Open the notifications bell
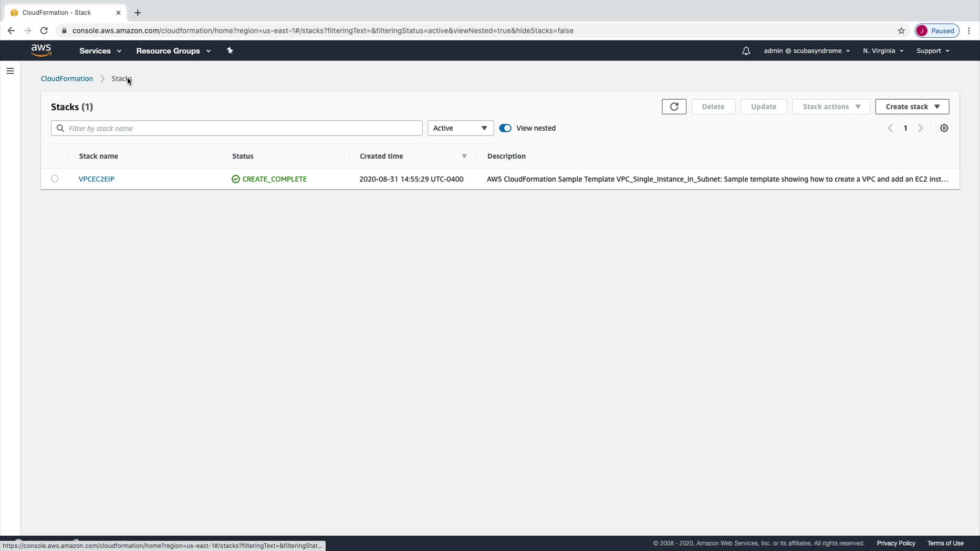The width and height of the screenshot is (980, 551). pyautogui.click(x=746, y=51)
